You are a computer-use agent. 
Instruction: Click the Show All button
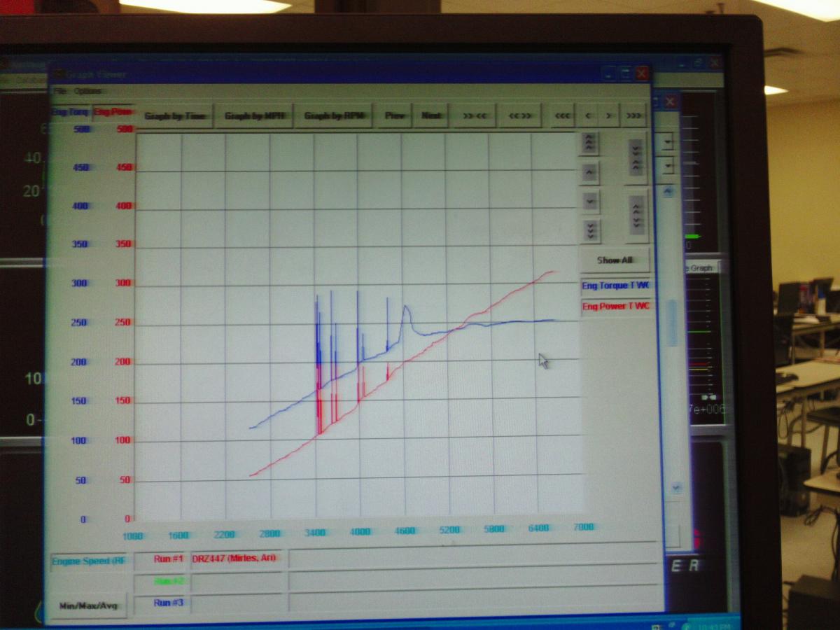615,260
